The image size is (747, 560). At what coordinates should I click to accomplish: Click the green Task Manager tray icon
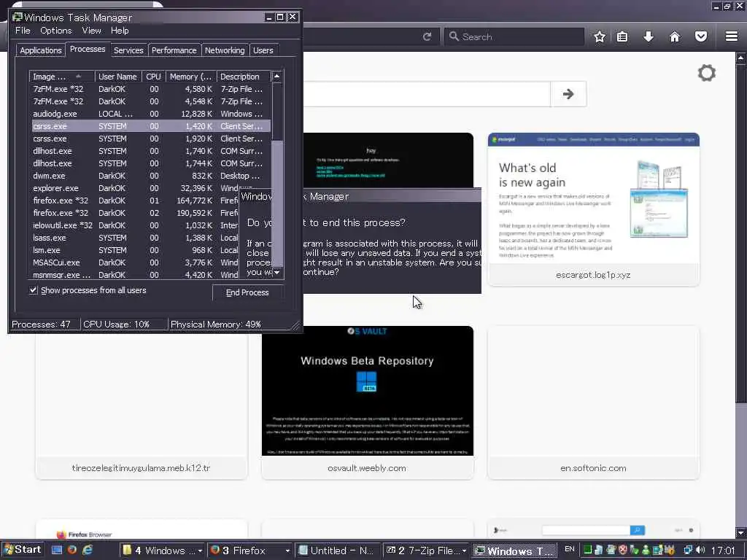tap(587, 550)
